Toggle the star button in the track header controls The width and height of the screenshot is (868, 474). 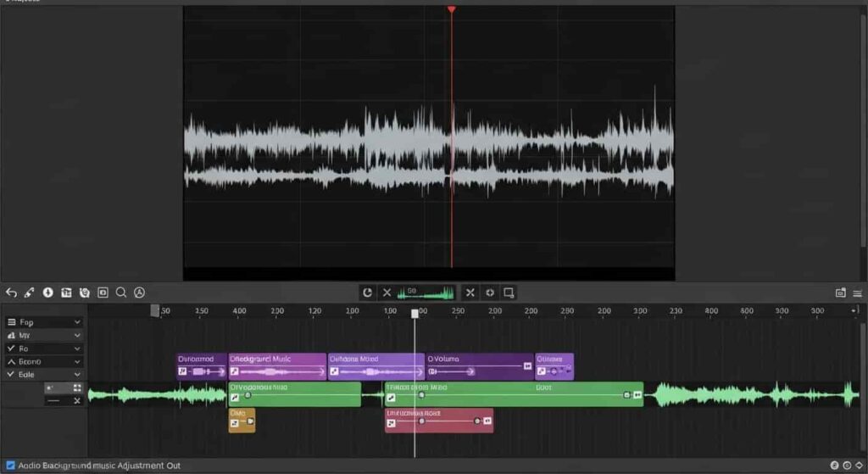tap(51, 388)
